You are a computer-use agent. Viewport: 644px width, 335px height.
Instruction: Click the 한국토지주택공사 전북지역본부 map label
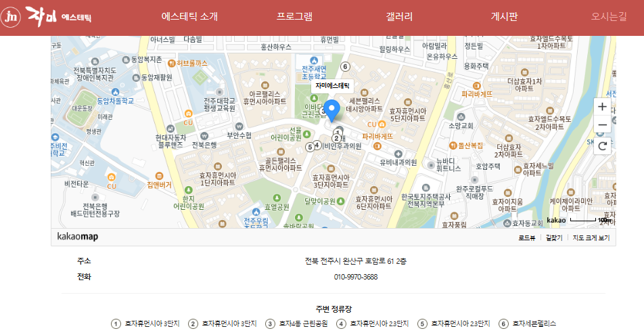click(426, 200)
